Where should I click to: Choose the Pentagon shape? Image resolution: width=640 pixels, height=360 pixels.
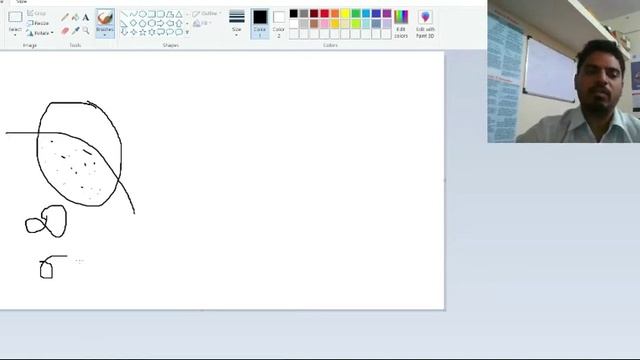pos(143,23)
